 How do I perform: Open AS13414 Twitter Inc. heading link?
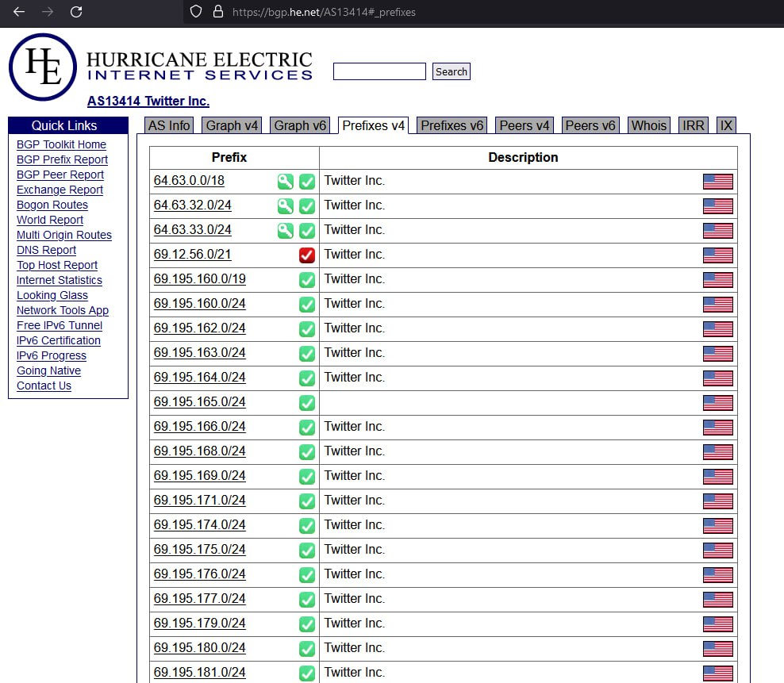point(148,101)
